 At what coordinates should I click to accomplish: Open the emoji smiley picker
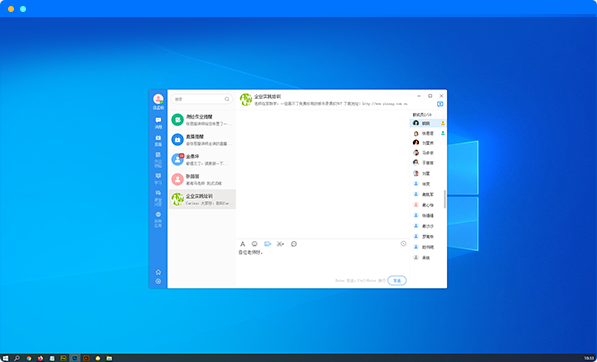[x=255, y=244]
